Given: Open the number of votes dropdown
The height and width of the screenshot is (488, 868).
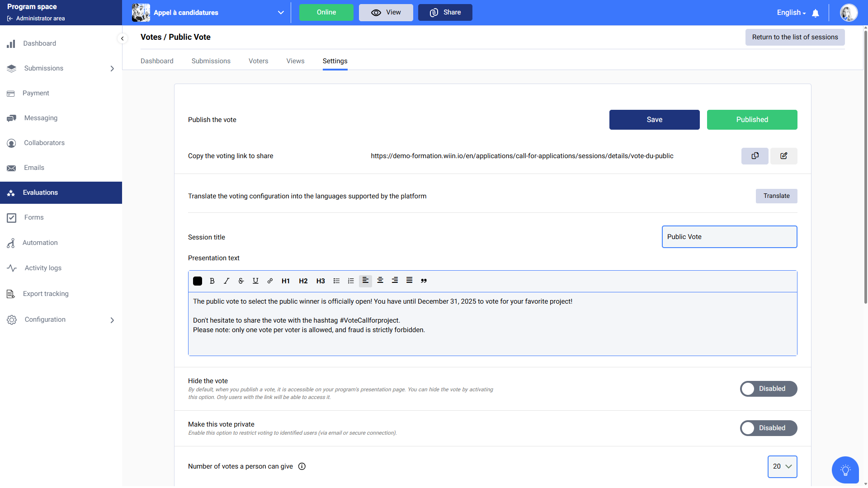Looking at the screenshot, I should (x=782, y=466).
